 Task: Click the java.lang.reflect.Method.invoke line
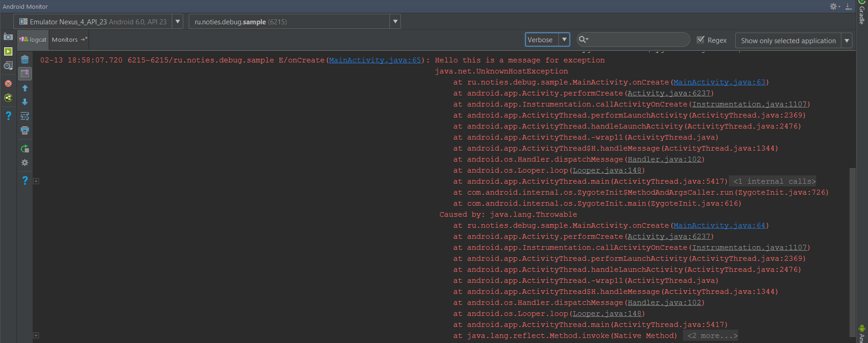(565, 336)
